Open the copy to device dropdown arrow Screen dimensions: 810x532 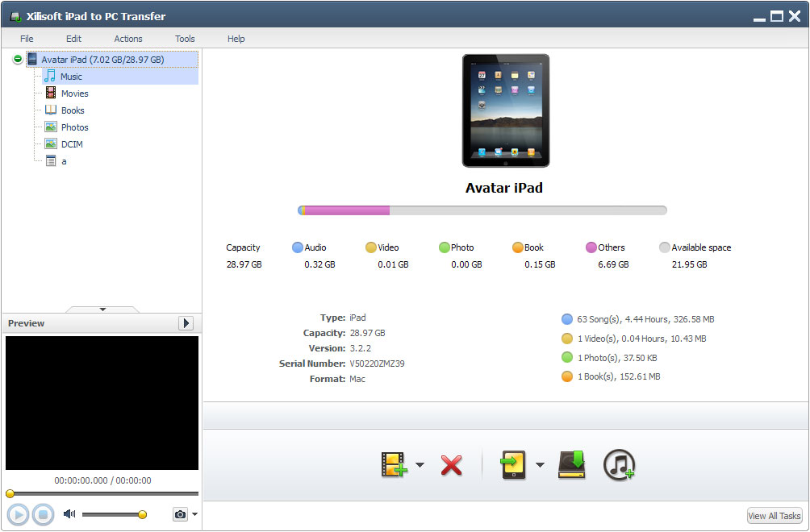pyautogui.click(x=541, y=465)
